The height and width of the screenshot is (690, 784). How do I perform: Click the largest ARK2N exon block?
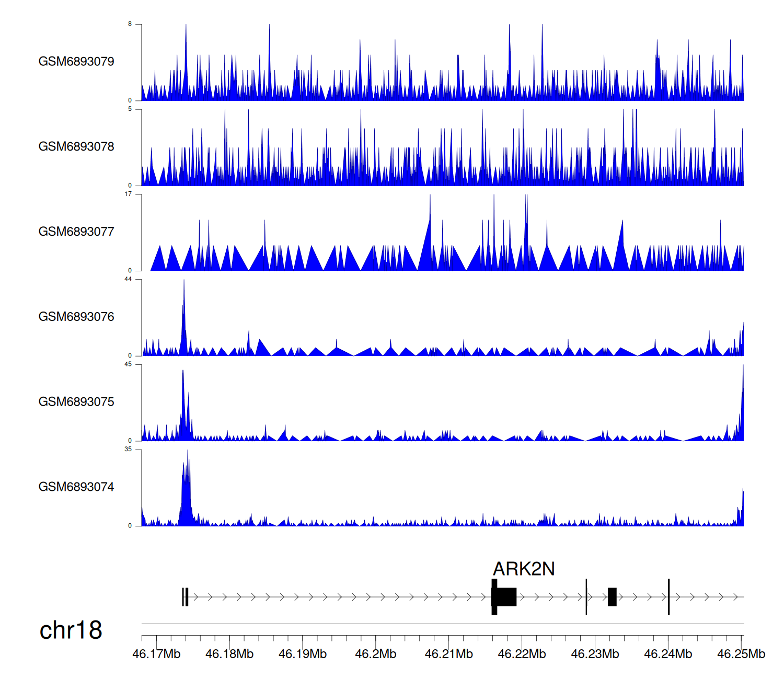click(x=506, y=597)
